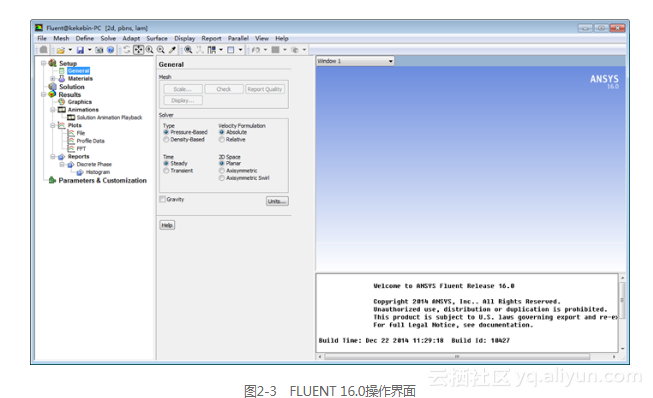The height and width of the screenshot is (398, 653).
Task: Collapse the Plots tree node
Action: coord(52,125)
